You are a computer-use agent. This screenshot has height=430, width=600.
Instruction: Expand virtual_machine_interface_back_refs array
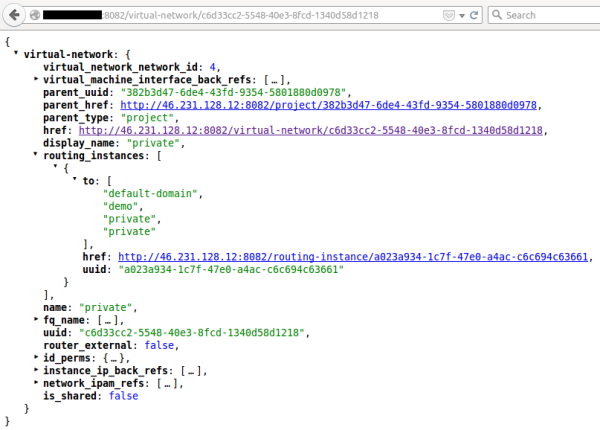tap(36, 79)
